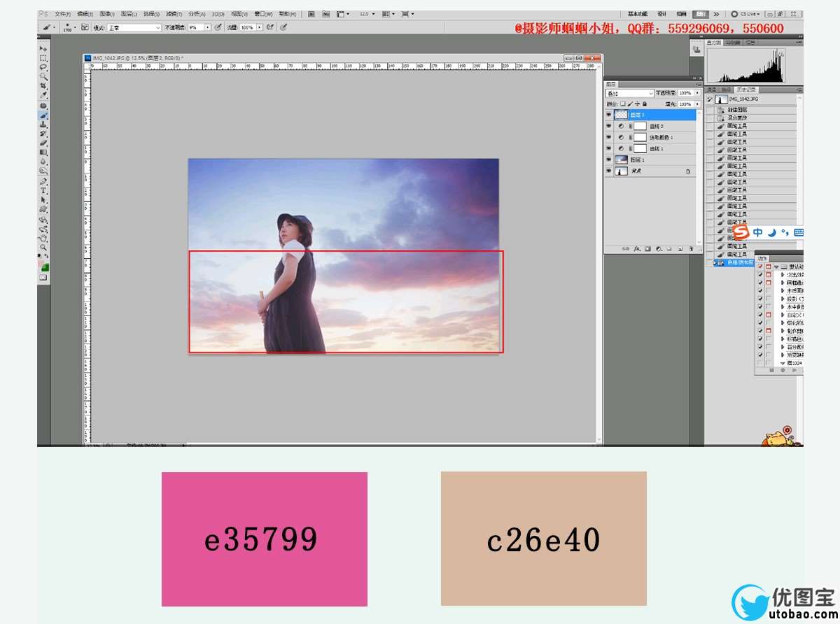Select the Rectangular Marquee tool

click(43, 58)
